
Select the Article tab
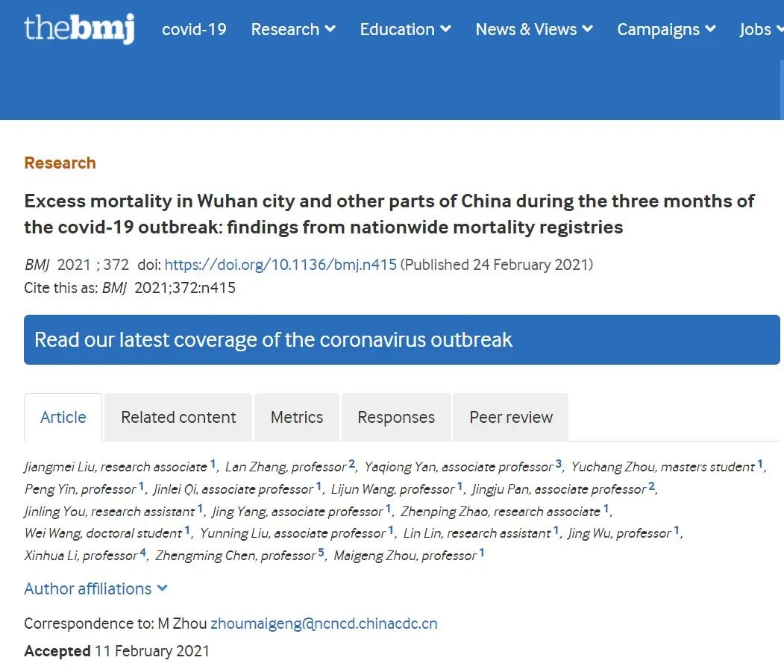click(63, 417)
